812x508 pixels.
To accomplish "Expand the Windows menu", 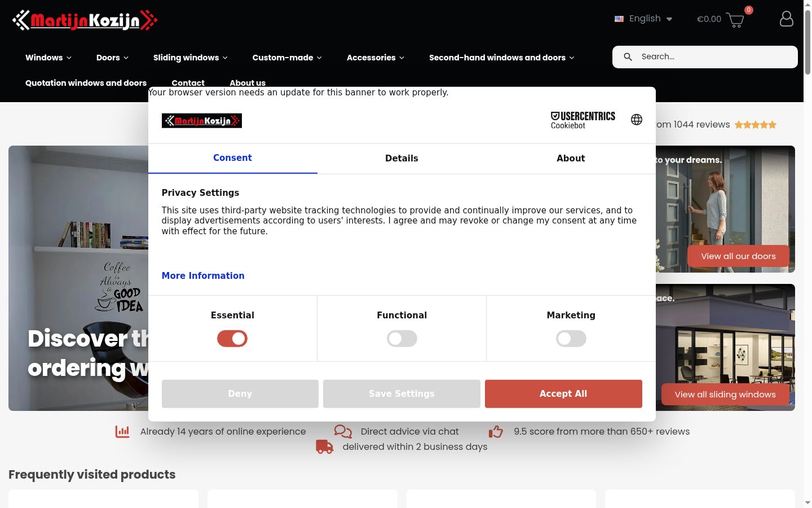I will click(x=48, y=58).
